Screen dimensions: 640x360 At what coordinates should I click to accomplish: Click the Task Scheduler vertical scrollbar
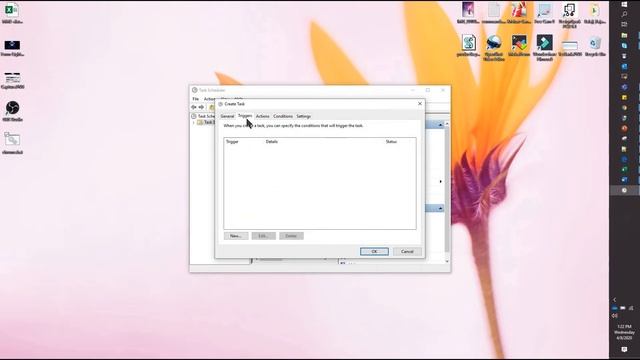(447, 188)
